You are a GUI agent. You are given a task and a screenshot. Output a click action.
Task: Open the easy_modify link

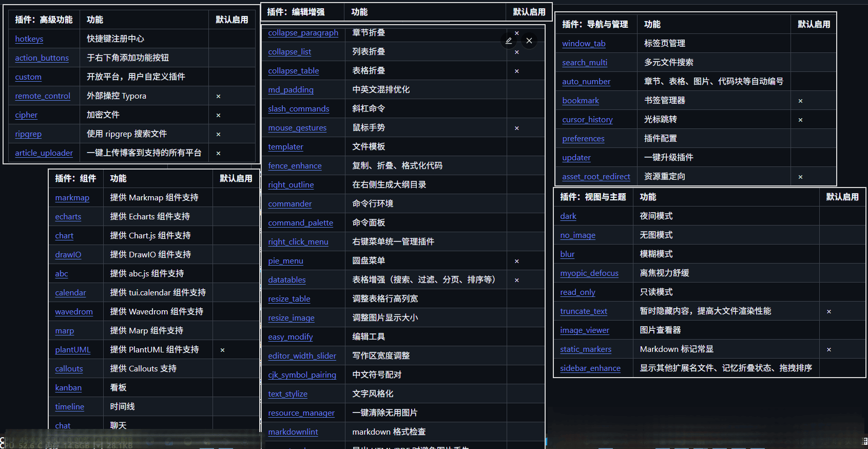click(x=291, y=337)
